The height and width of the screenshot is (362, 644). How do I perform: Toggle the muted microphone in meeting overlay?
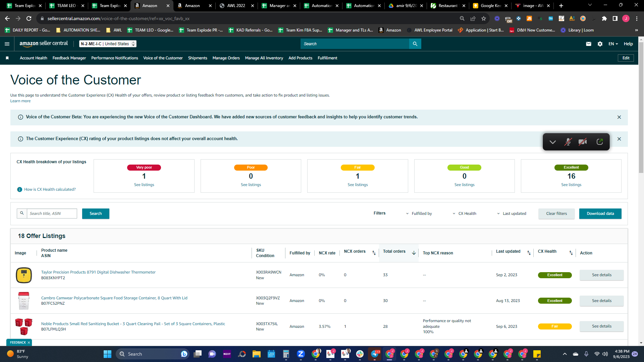568,142
